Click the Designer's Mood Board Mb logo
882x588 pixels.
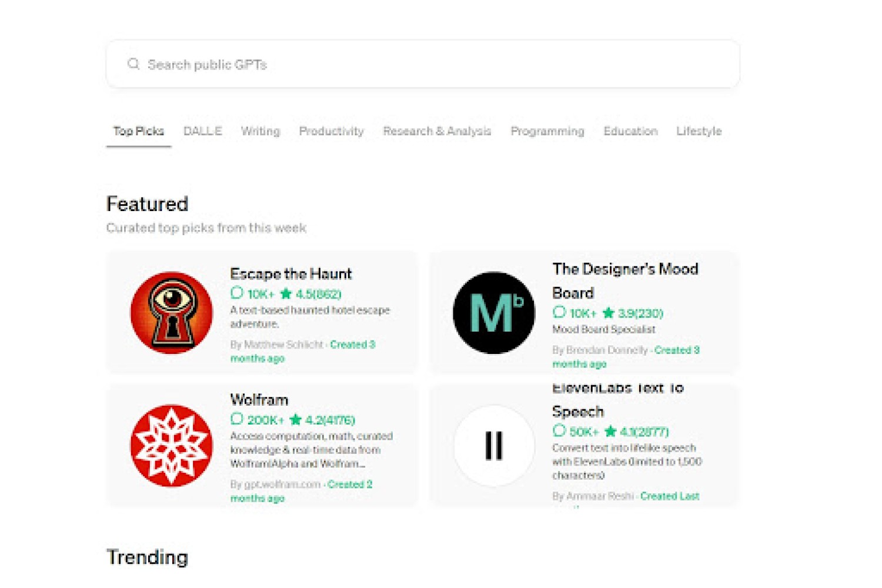click(x=494, y=313)
